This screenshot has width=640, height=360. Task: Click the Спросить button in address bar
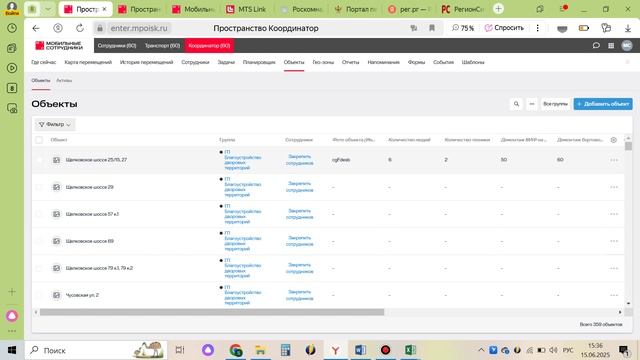[x=504, y=28]
